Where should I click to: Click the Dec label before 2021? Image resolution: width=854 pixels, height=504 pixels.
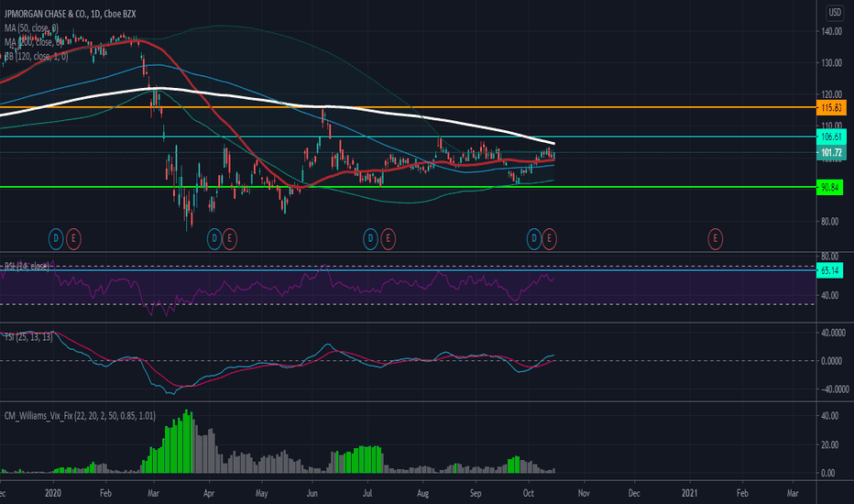[x=634, y=493]
